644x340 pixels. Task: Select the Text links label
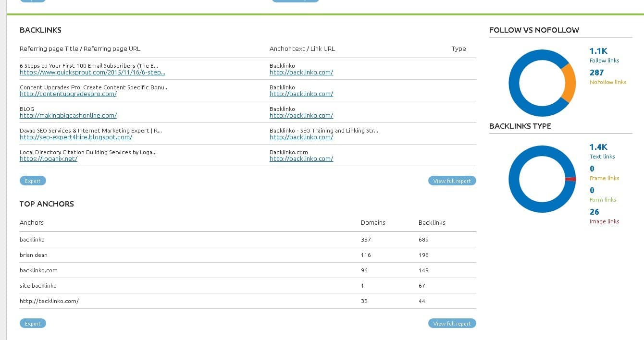pyautogui.click(x=602, y=157)
